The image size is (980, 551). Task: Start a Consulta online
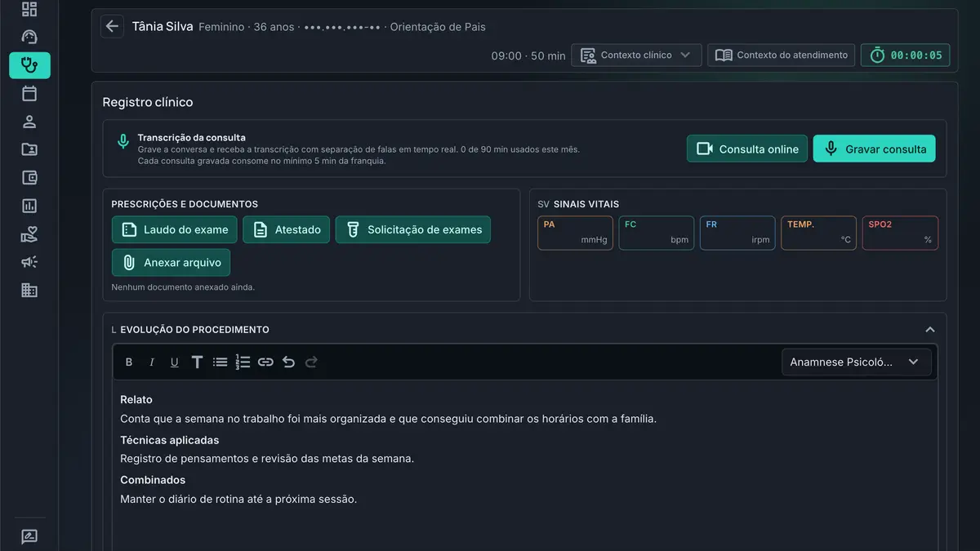[x=747, y=149]
